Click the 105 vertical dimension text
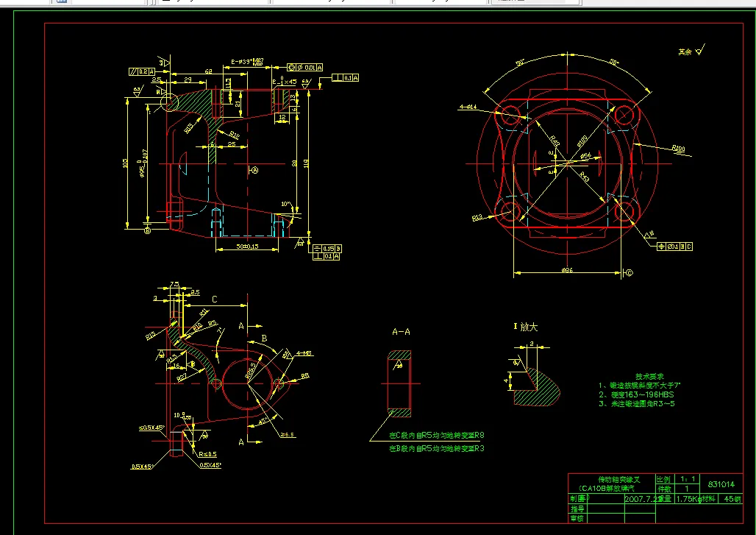756x535 pixels. [x=125, y=162]
